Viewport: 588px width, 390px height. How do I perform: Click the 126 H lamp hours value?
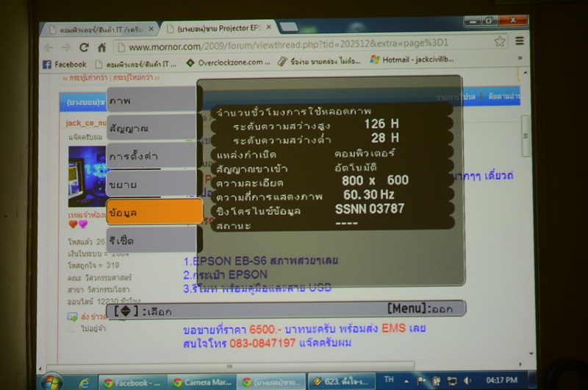click(381, 124)
